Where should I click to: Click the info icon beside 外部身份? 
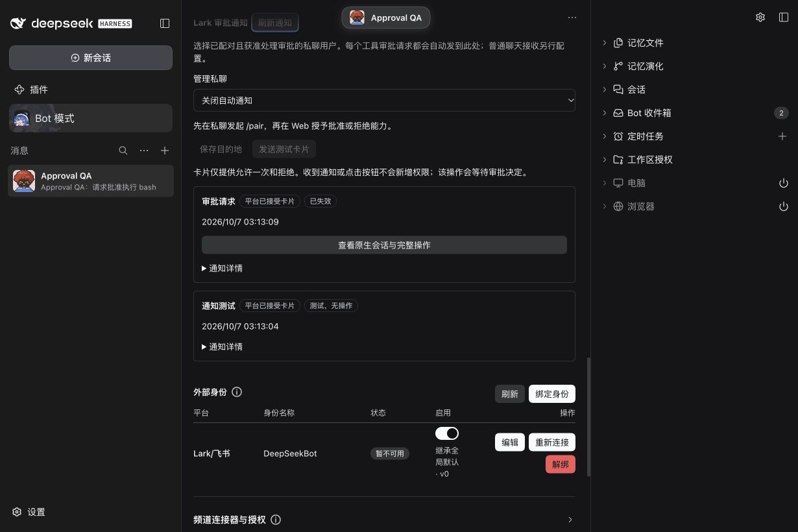[237, 392]
